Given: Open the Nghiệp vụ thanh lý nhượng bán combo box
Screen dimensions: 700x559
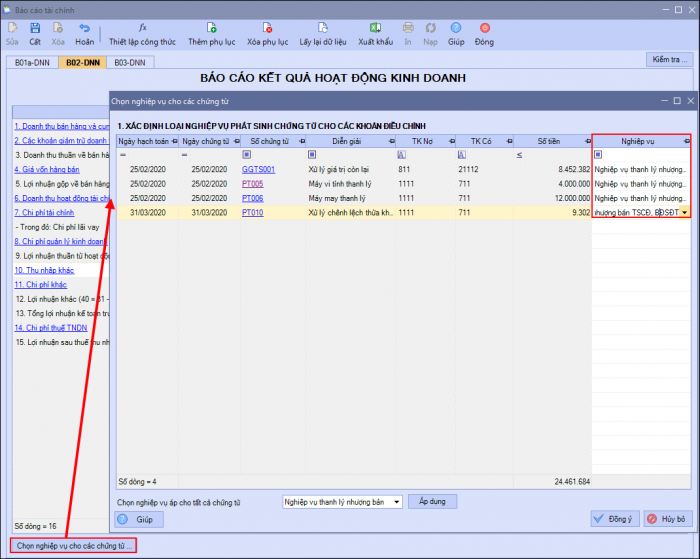Looking at the screenshot, I should [x=342, y=502].
